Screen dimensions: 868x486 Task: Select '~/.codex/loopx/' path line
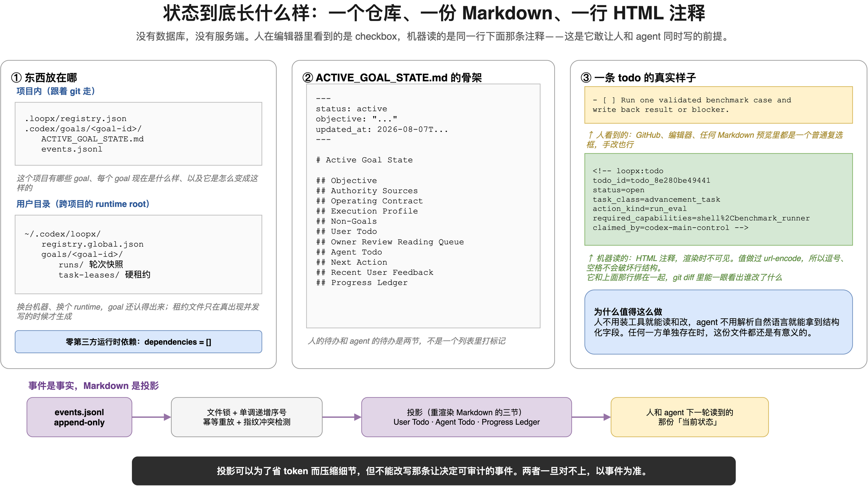point(63,234)
